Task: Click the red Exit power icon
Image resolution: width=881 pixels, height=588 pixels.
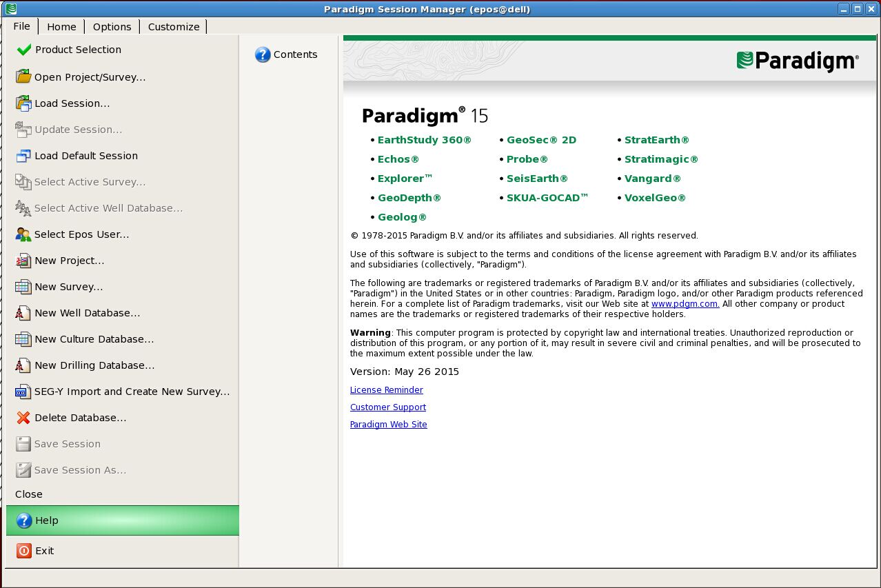Action: pyautogui.click(x=24, y=551)
